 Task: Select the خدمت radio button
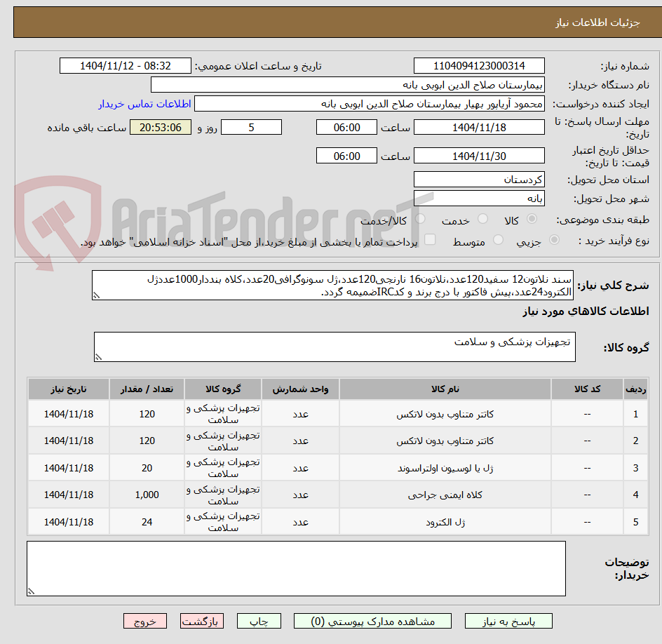click(x=482, y=219)
